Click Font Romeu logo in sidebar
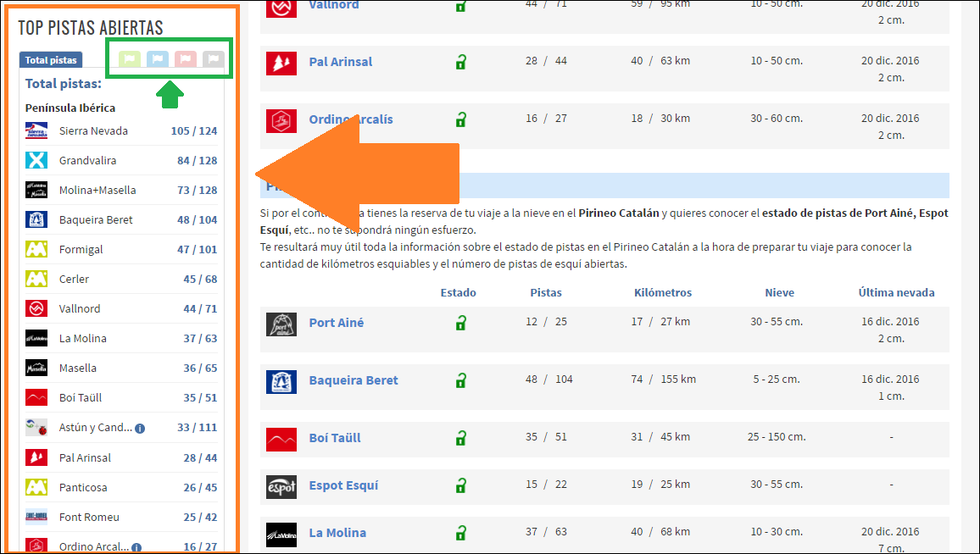Image resolution: width=980 pixels, height=554 pixels. point(36,517)
